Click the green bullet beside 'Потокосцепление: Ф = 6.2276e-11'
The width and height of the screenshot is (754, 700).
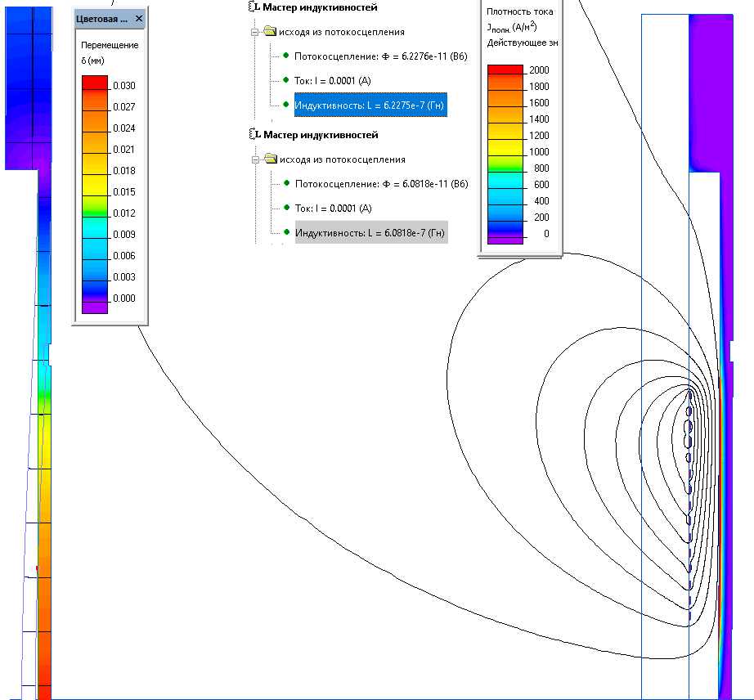click(285, 56)
